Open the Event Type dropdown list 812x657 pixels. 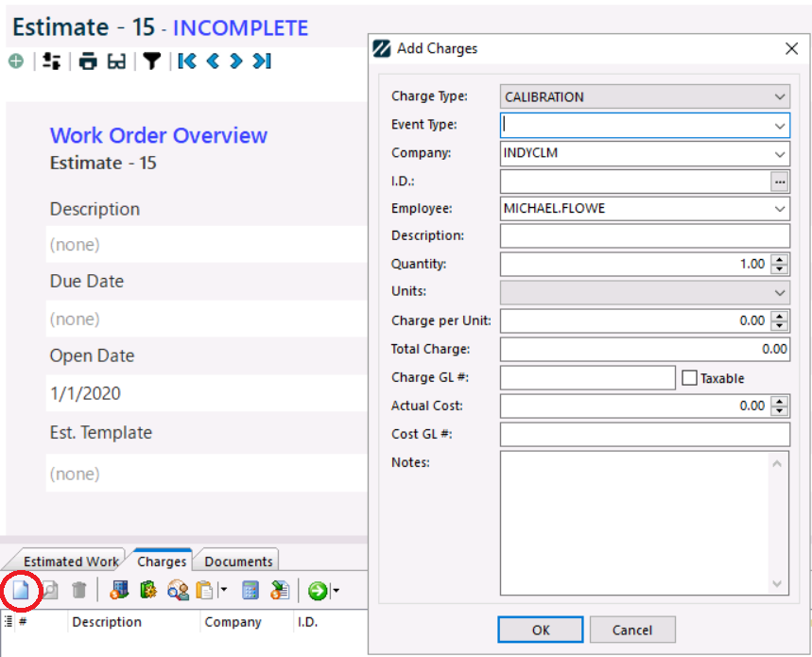tap(779, 125)
